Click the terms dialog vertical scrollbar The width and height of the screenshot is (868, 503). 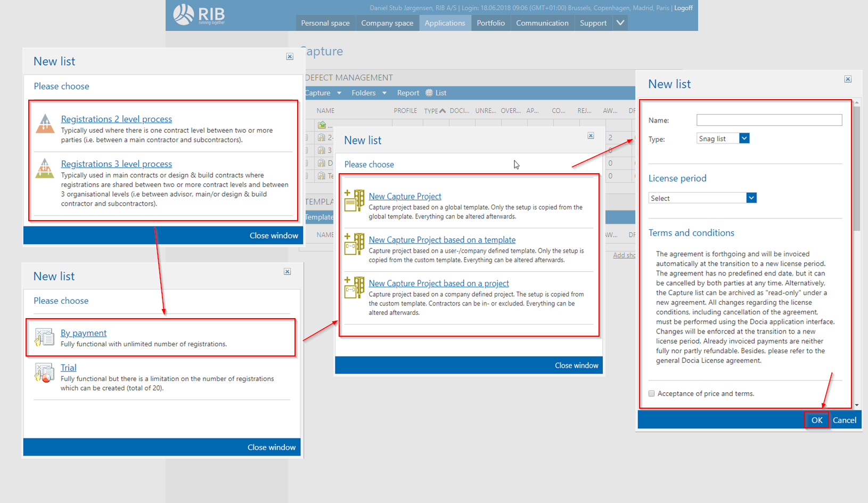pos(857,171)
